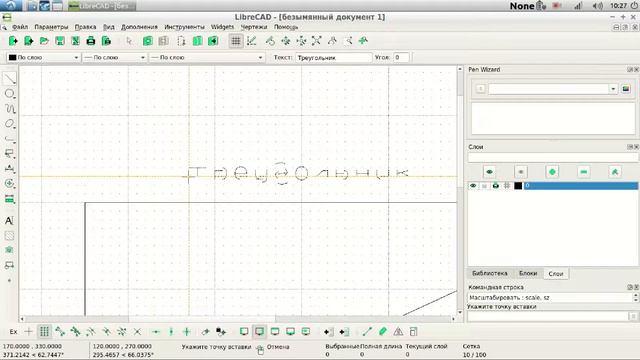Switch to the Слои tab
Image resolution: width=640 pixels, height=360 pixels.
point(556,273)
